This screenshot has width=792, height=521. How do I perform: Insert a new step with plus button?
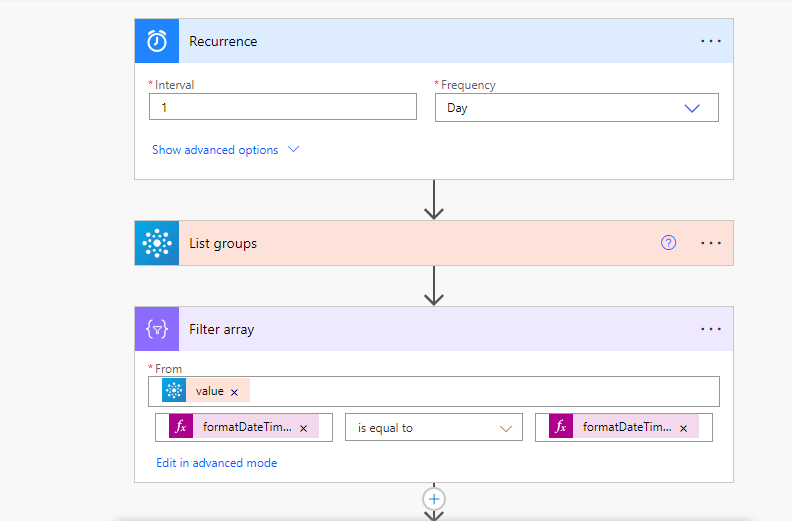coord(434,499)
